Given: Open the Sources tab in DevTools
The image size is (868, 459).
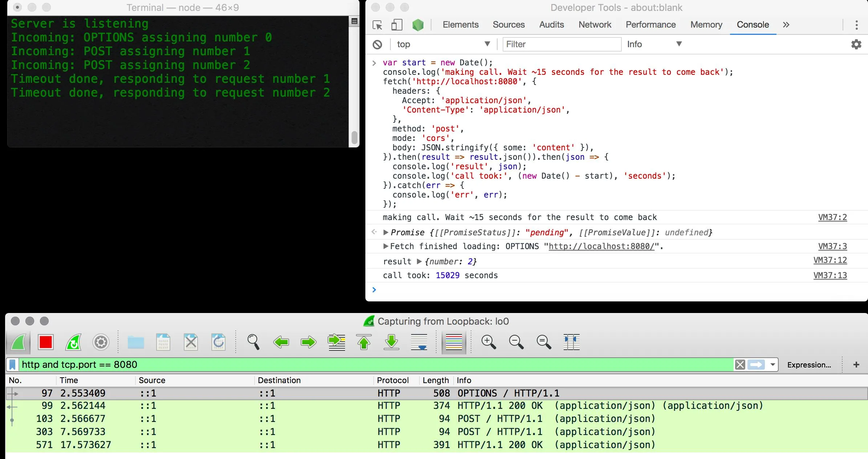Looking at the screenshot, I should click(508, 25).
